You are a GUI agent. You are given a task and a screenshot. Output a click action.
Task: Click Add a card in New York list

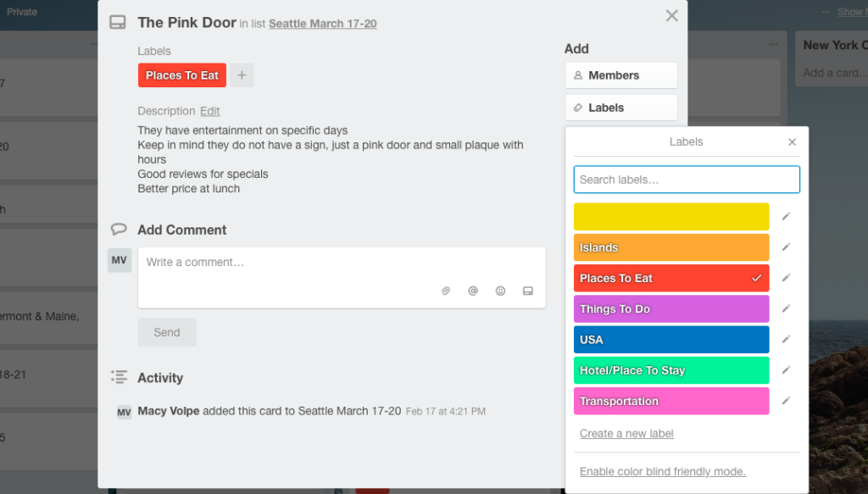click(x=835, y=73)
